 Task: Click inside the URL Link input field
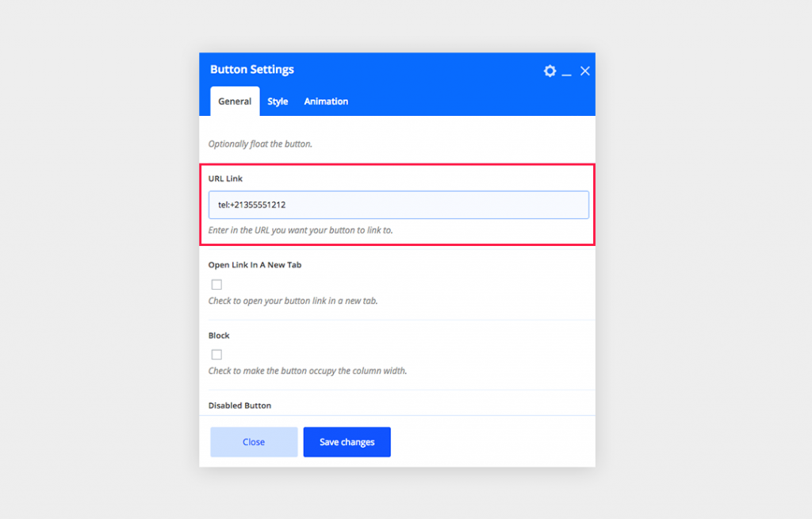tap(398, 205)
